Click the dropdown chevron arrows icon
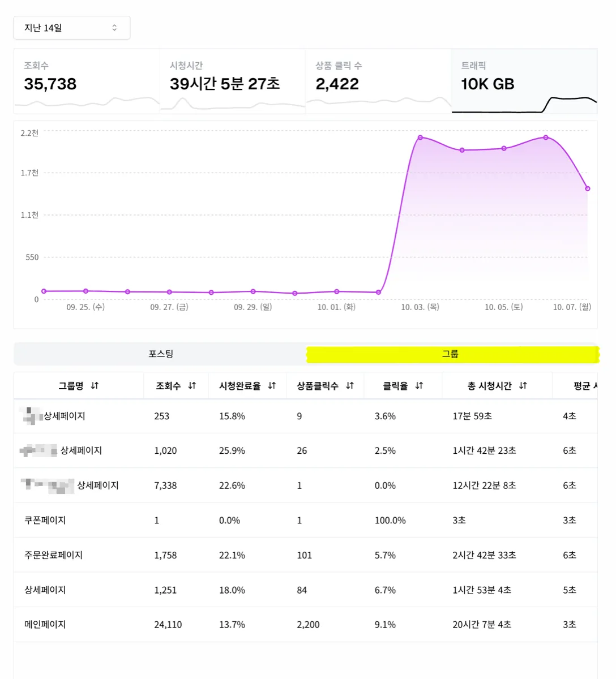The height and width of the screenshot is (679, 616). tap(114, 28)
